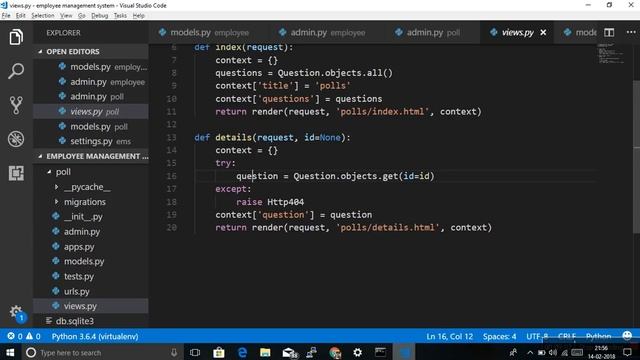Change file encoding UTF-8
640x360 pixels.
tap(537, 336)
